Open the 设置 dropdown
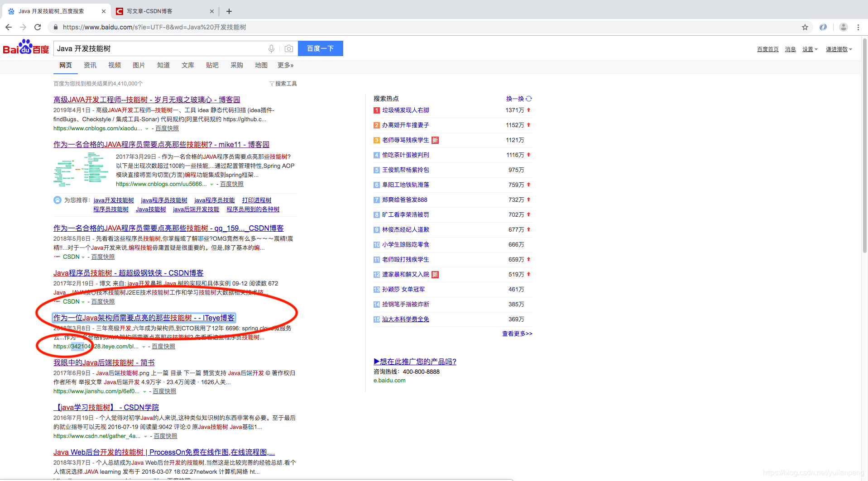The height and width of the screenshot is (481, 868). pos(810,49)
